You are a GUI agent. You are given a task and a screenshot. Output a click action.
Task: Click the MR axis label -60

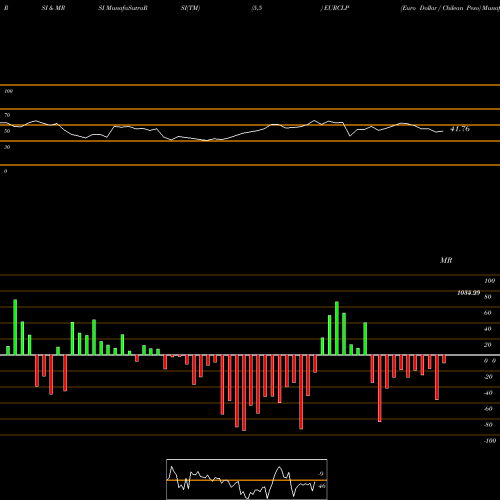[x=488, y=409]
